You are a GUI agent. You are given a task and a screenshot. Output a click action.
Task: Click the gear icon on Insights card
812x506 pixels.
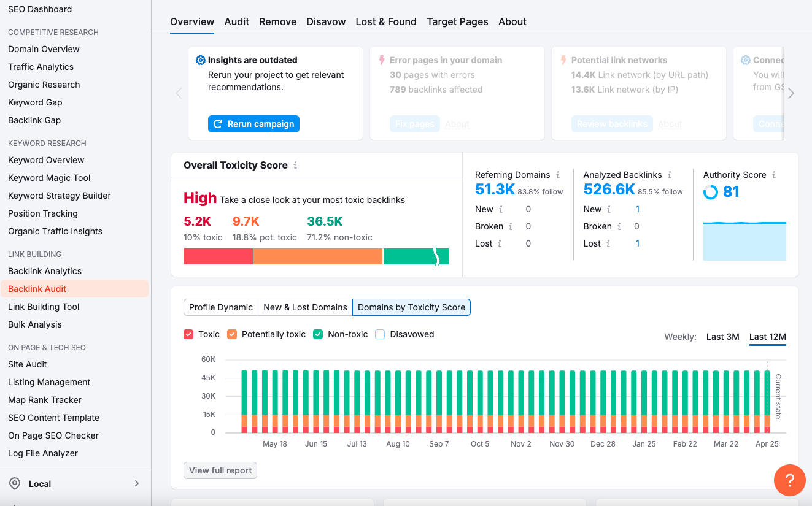[200, 59]
